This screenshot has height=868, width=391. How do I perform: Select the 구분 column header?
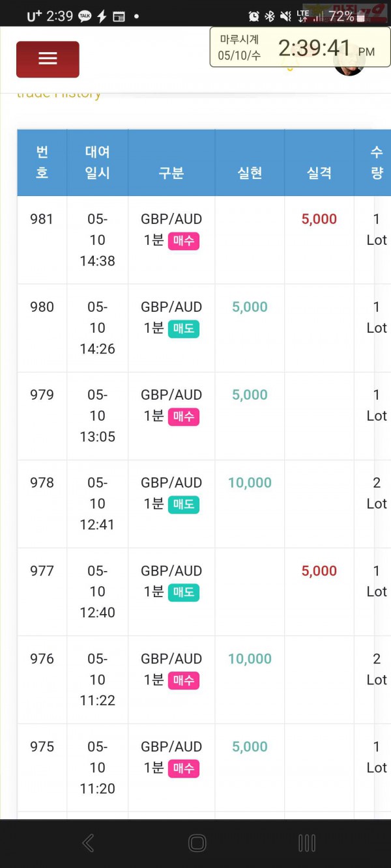coord(171,163)
